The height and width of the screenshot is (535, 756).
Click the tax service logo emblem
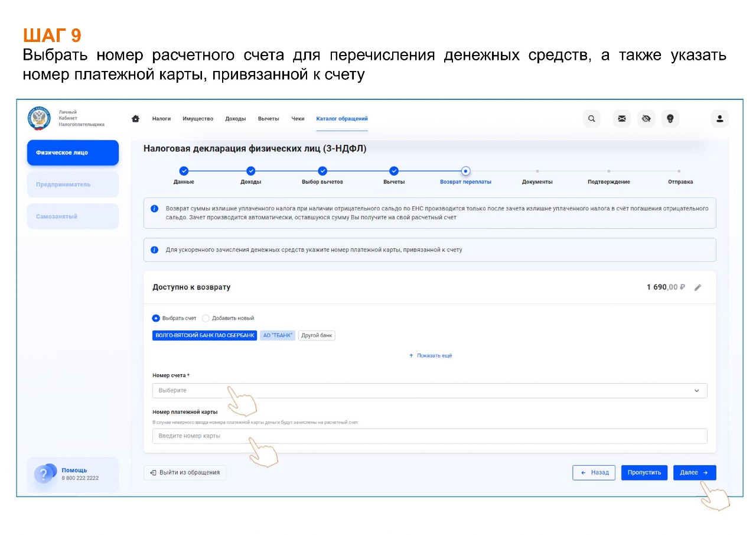[x=40, y=119]
